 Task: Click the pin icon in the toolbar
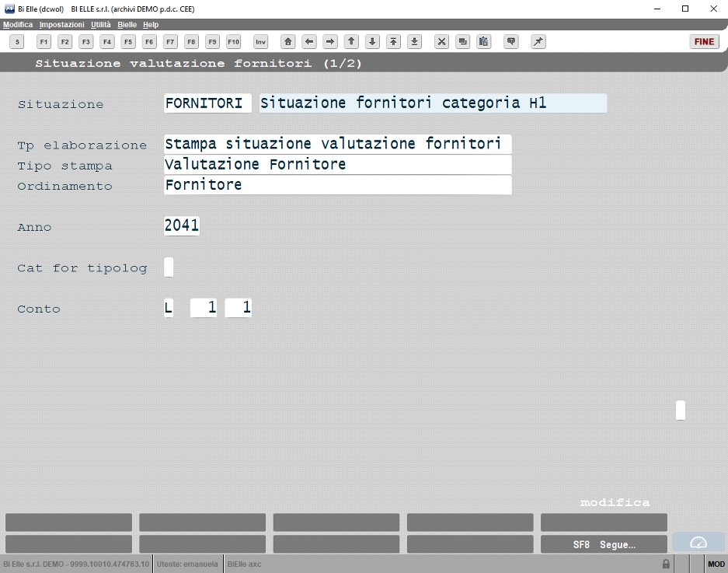[538, 42]
